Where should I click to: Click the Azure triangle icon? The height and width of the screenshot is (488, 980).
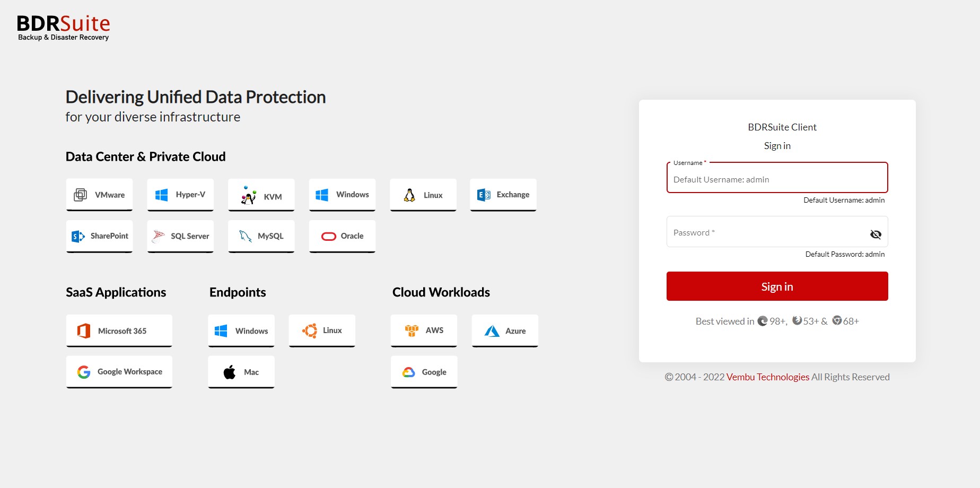(492, 331)
